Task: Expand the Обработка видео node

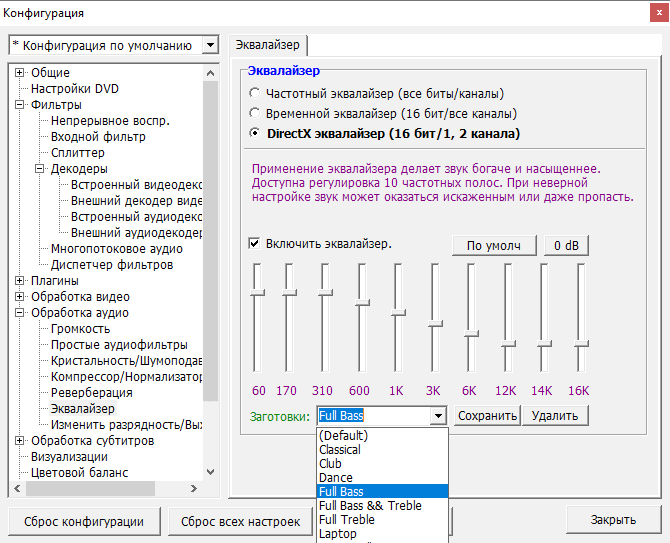Action: pyautogui.click(x=19, y=296)
